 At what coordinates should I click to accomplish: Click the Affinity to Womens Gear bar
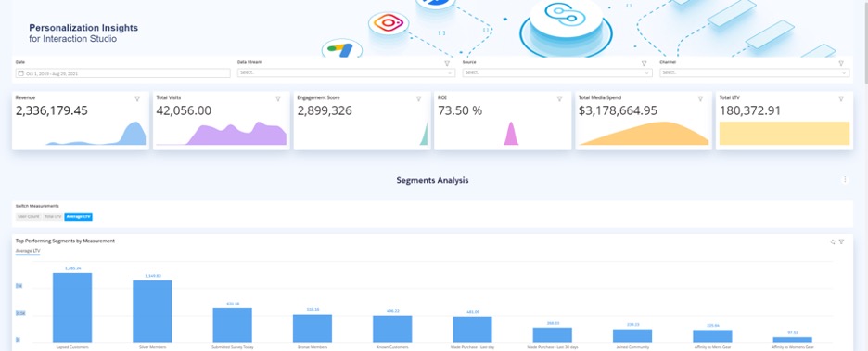tap(792, 339)
